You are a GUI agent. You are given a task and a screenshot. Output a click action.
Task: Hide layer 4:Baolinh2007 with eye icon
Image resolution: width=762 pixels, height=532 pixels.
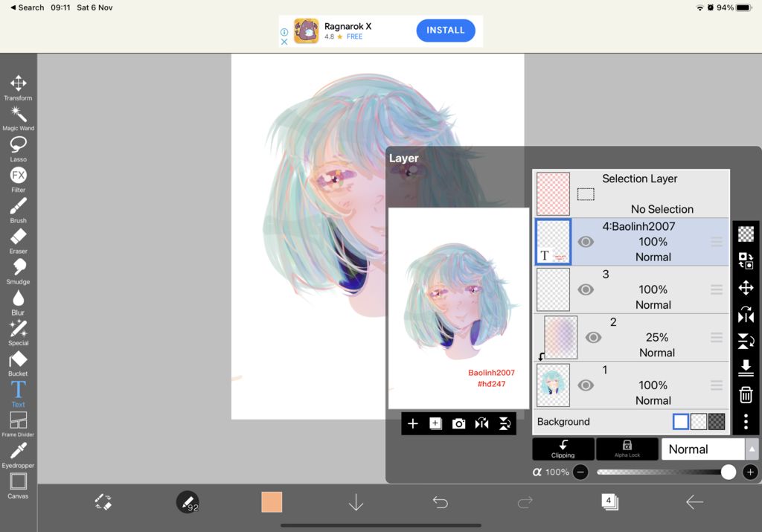coord(586,242)
